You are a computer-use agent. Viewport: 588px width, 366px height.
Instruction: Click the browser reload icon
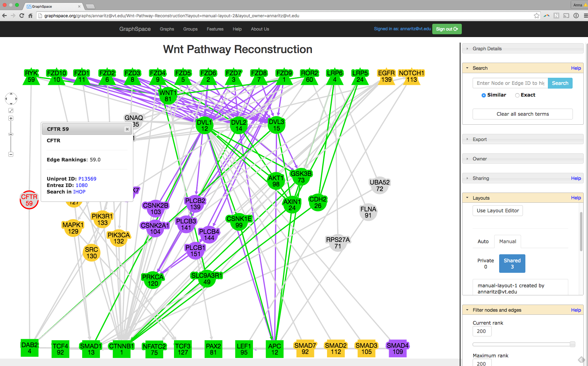[x=22, y=16]
